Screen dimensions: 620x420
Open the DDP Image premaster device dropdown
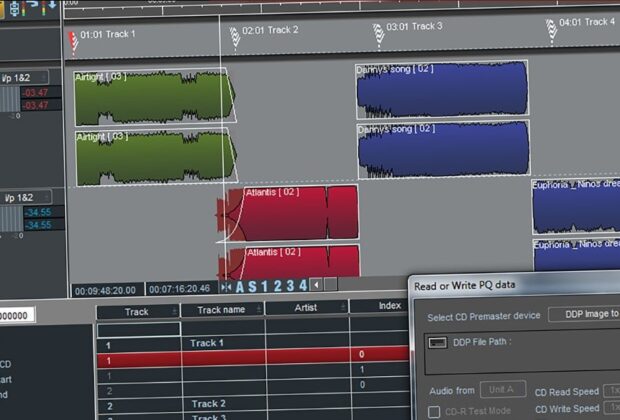tap(585, 314)
